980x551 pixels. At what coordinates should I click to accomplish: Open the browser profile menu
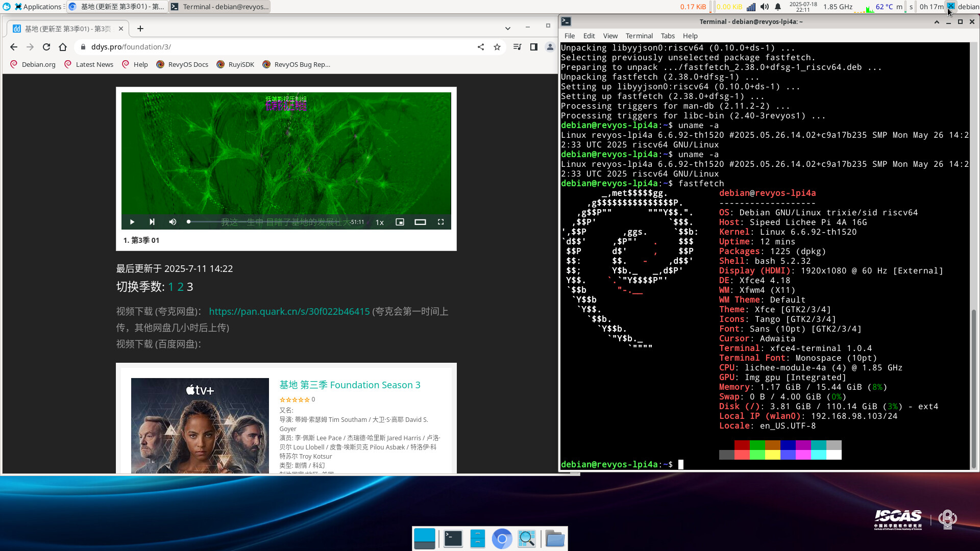click(550, 47)
